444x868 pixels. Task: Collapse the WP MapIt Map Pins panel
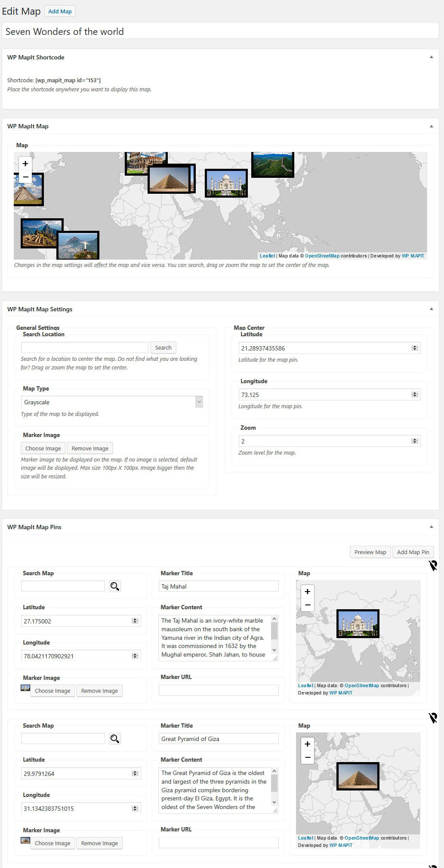click(431, 527)
